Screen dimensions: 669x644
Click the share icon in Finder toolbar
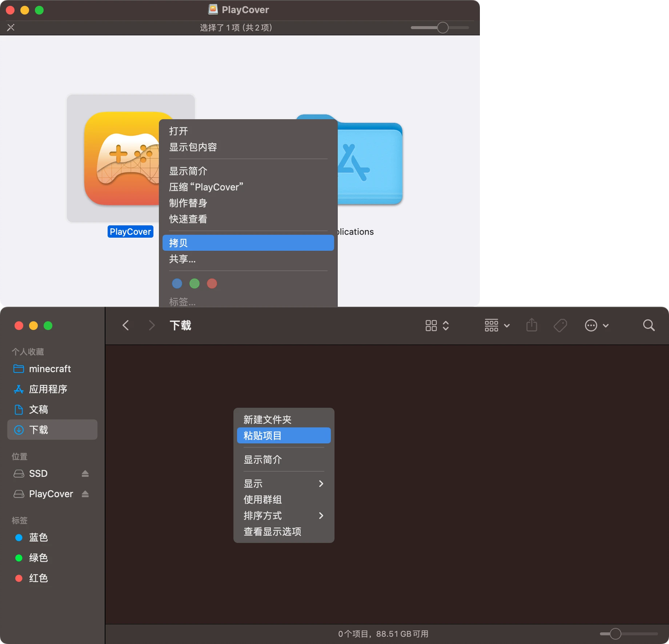[531, 325]
